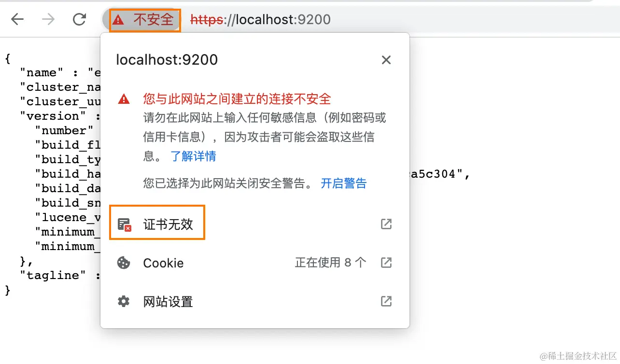Click 正在使用 8 个 cookie count
This screenshot has height=364, width=620.
coord(330,263)
